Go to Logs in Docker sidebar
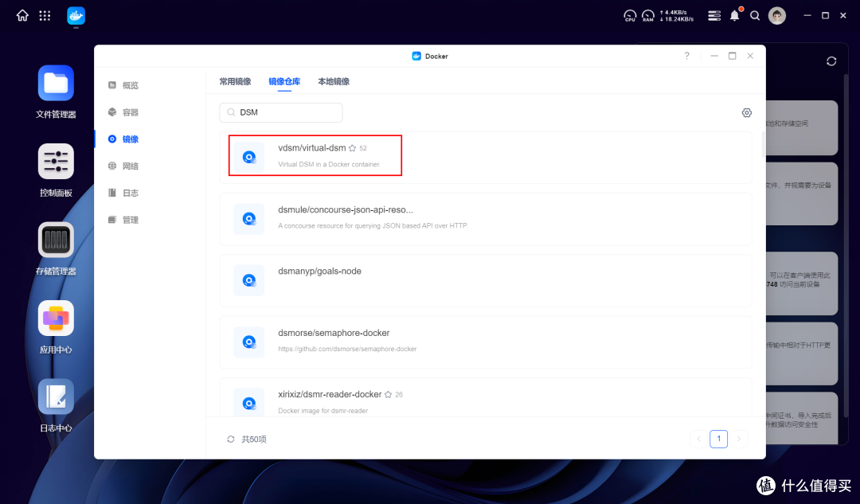This screenshot has width=860, height=504. (x=123, y=193)
